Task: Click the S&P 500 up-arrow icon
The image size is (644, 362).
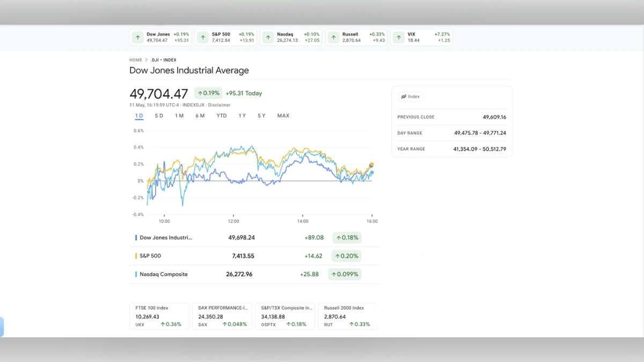Action: 203,38
